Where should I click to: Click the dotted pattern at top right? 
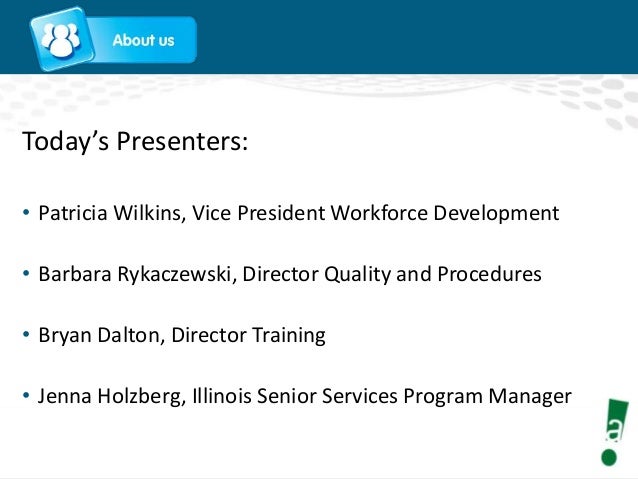(598, 102)
